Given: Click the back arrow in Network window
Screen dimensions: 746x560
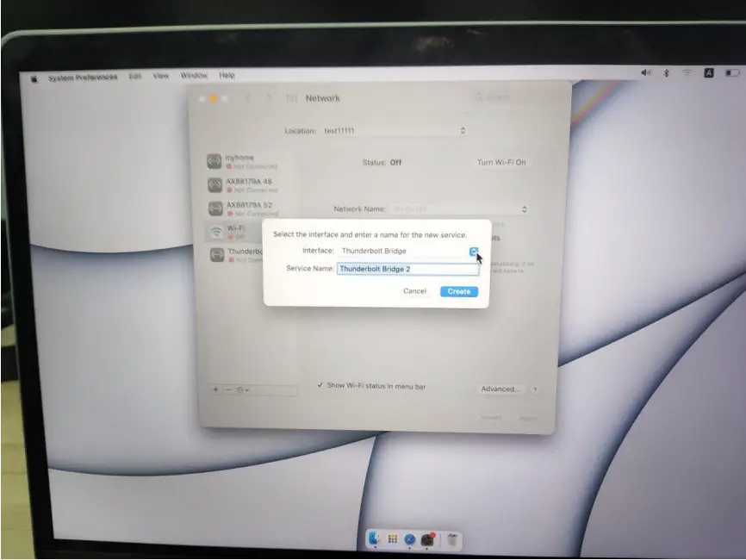Looking at the screenshot, I should click(x=248, y=98).
